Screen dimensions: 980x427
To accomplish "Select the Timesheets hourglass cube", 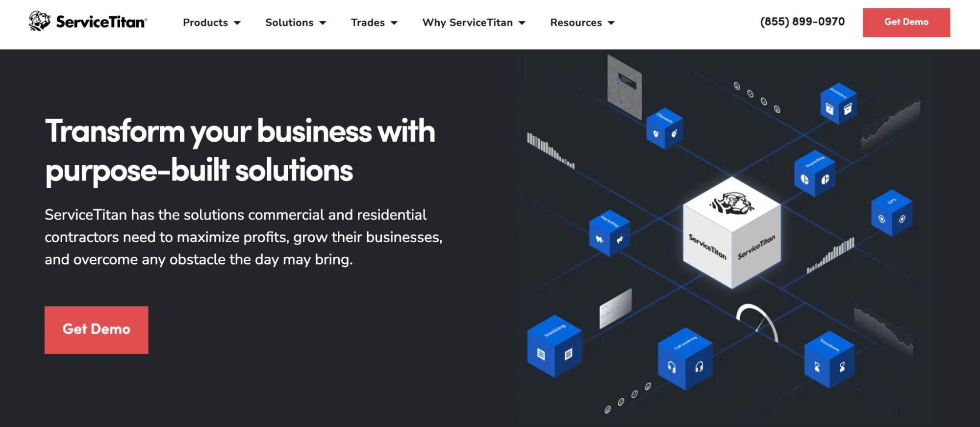I will click(829, 359).
